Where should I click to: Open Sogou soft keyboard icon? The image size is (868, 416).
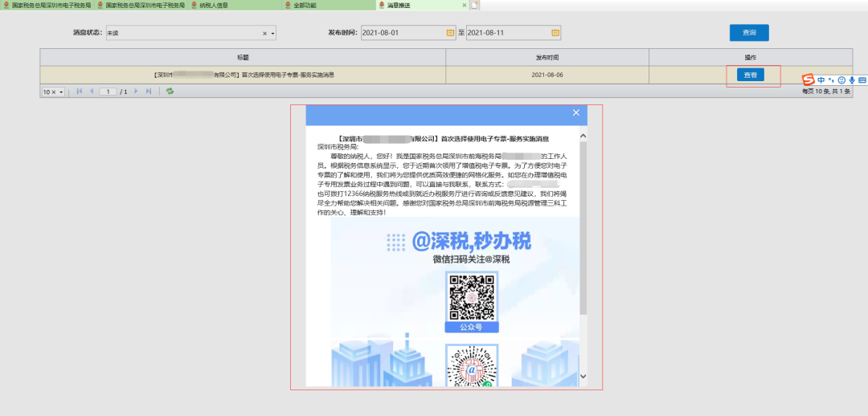point(862,80)
